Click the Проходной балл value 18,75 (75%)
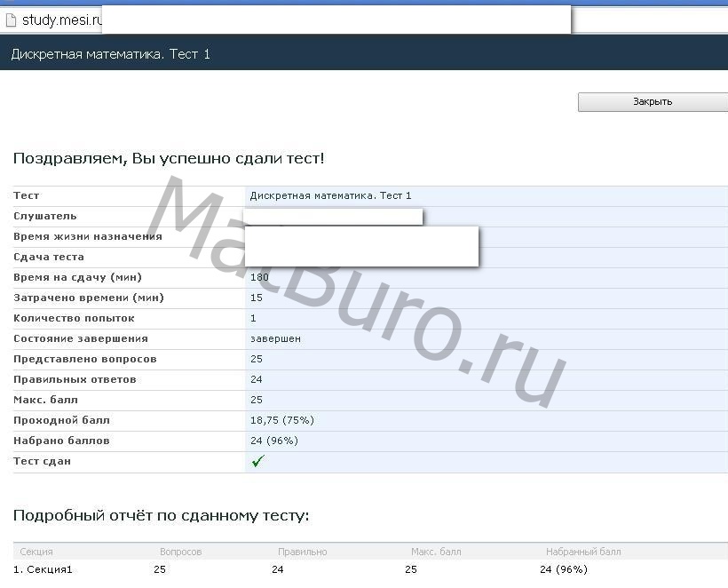 pyautogui.click(x=281, y=420)
